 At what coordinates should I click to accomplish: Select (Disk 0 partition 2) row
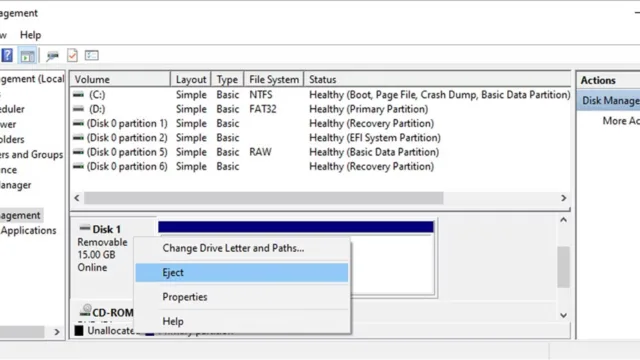(320, 138)
